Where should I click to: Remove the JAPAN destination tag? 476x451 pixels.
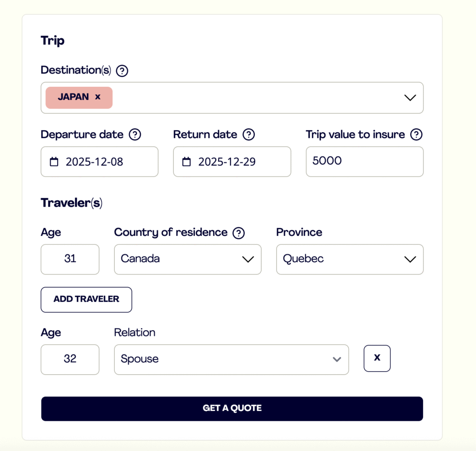pyautogui.click(x=98, y=97)
